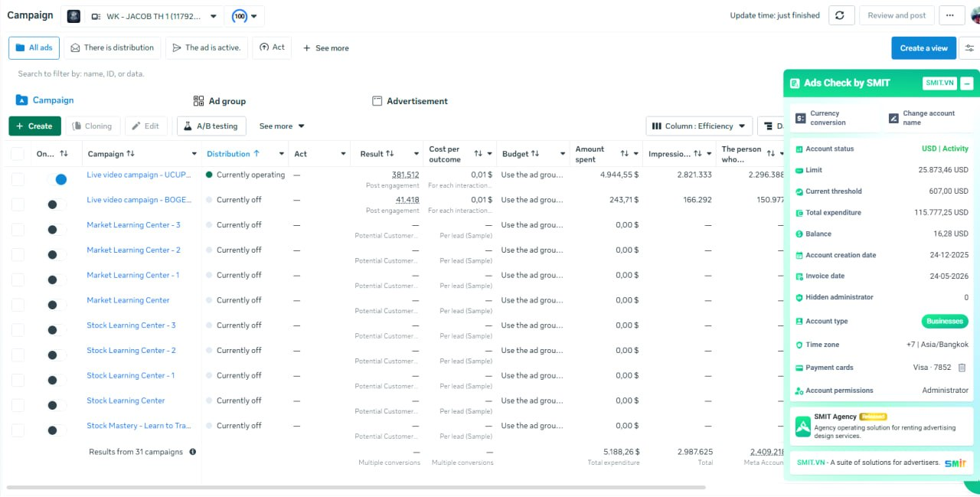
Task: Open the three-dots more options menu
Action: pos(950,15)
